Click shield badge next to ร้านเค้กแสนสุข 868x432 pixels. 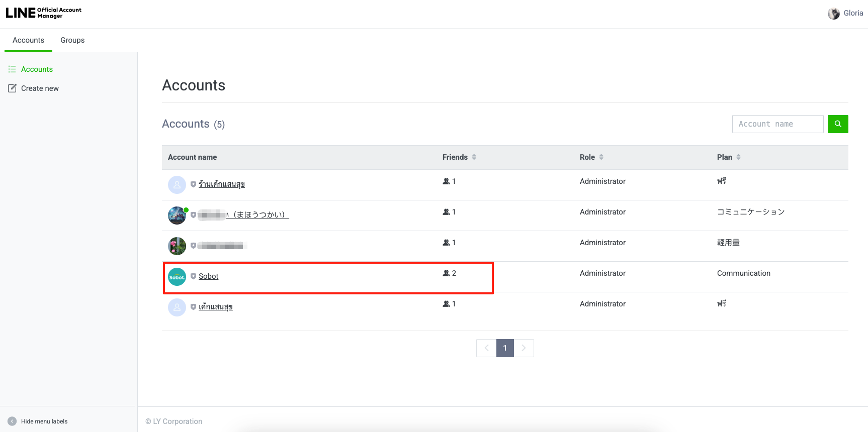tap(193, 184)
